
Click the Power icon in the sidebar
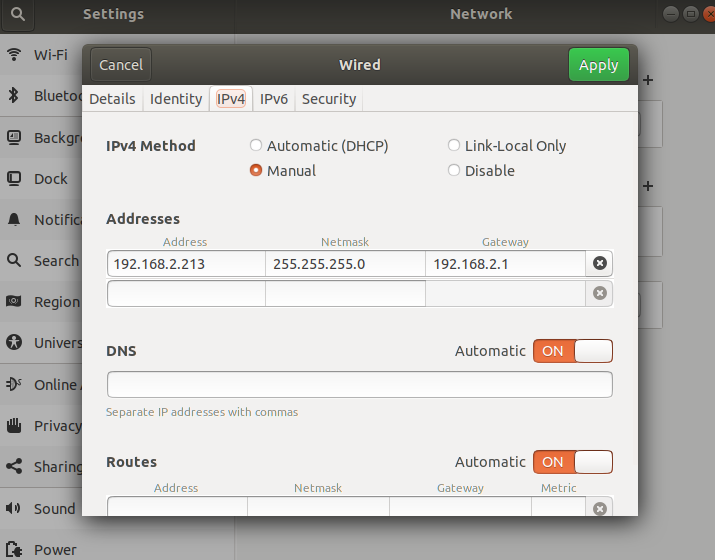14,550
